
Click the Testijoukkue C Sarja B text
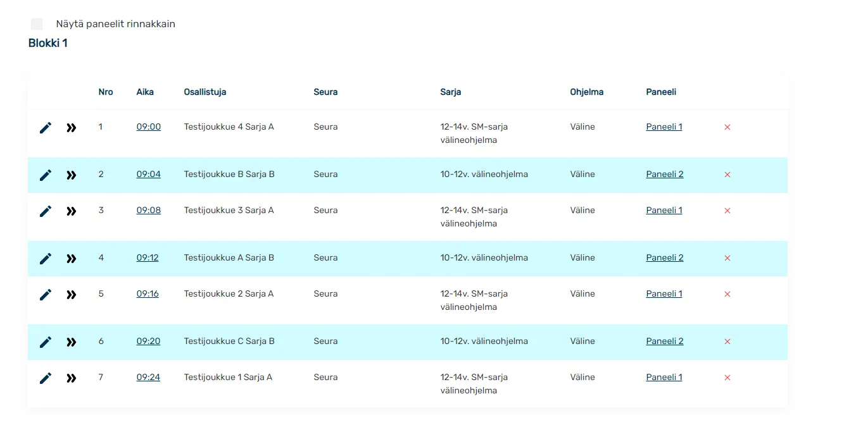229,341
